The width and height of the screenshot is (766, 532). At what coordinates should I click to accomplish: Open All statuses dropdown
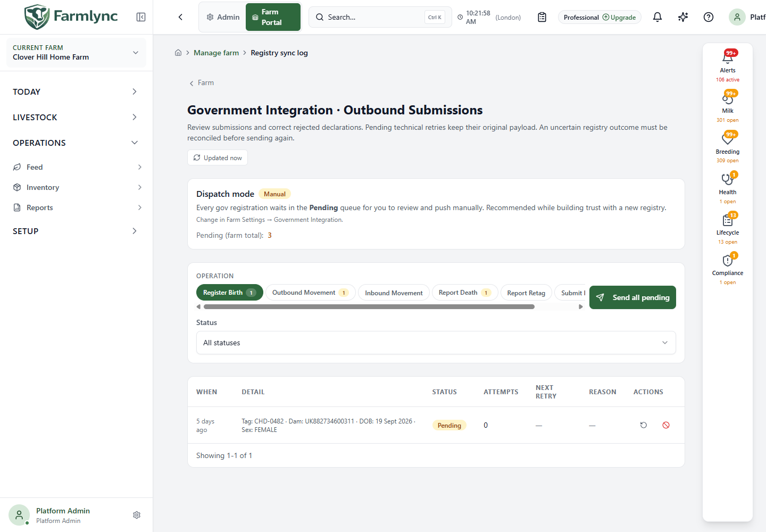click(x=436, y=343)
